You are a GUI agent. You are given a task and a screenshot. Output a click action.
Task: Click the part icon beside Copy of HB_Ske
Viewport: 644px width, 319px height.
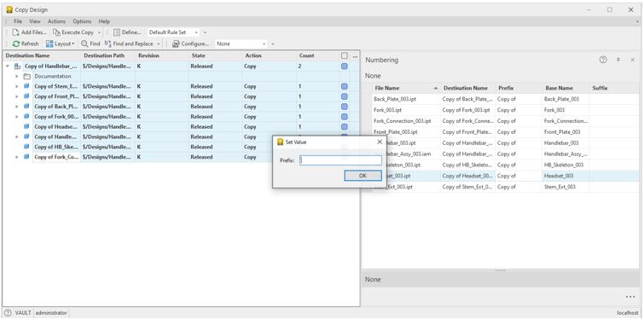(x=26, y=147)
